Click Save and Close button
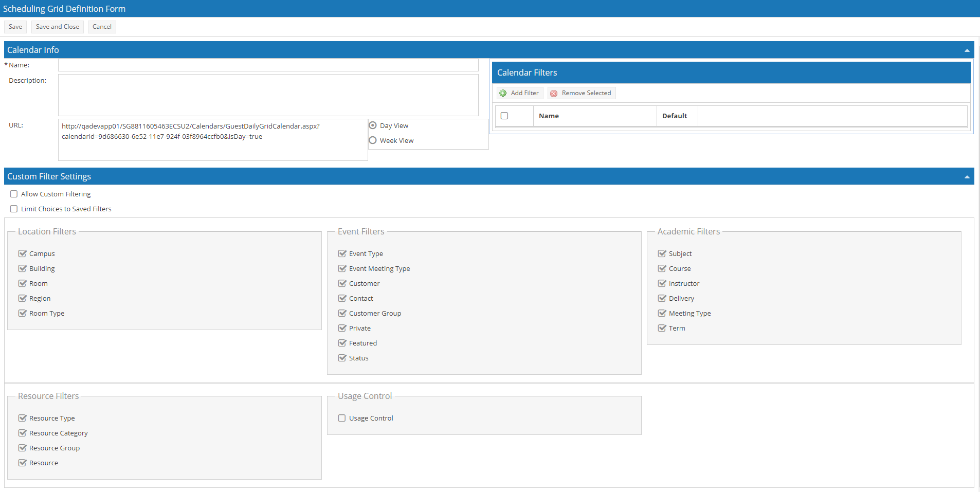980x492 pixels. pos(58,27)
